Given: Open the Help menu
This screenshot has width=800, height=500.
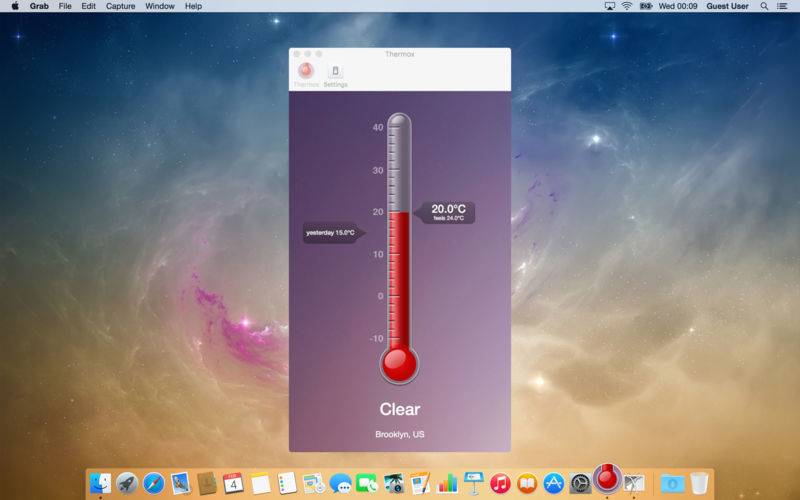Looking at the screenshot, I should (193, 6).
